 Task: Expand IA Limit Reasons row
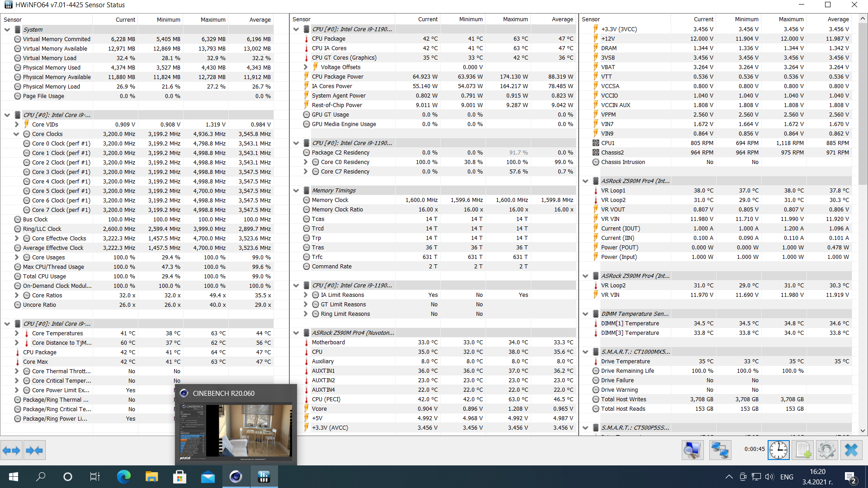[x=306, y=295]
